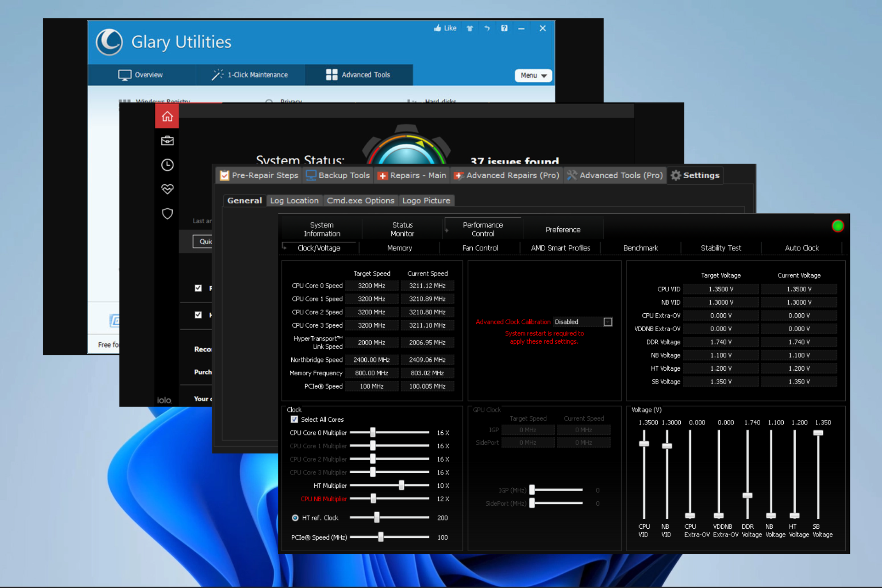
Task: Select the Cmd.exe Options sub-tab
Action: tap(361, 201)
